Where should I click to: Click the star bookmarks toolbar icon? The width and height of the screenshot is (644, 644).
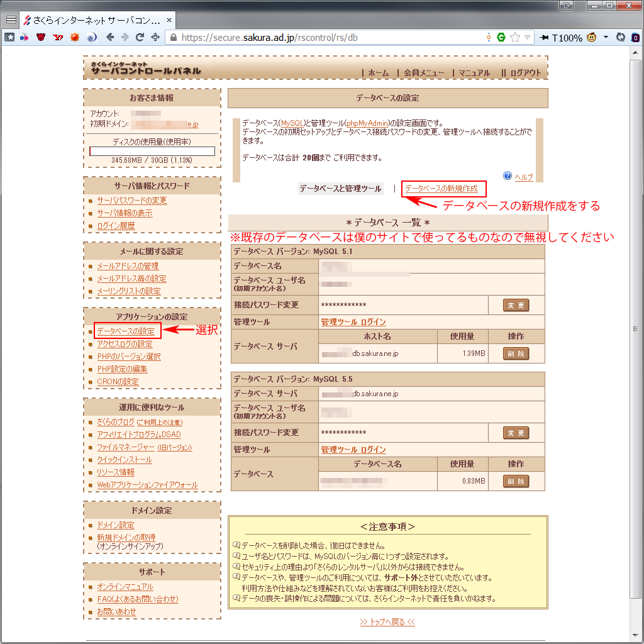pyautogui.click(x=9, y=37)
